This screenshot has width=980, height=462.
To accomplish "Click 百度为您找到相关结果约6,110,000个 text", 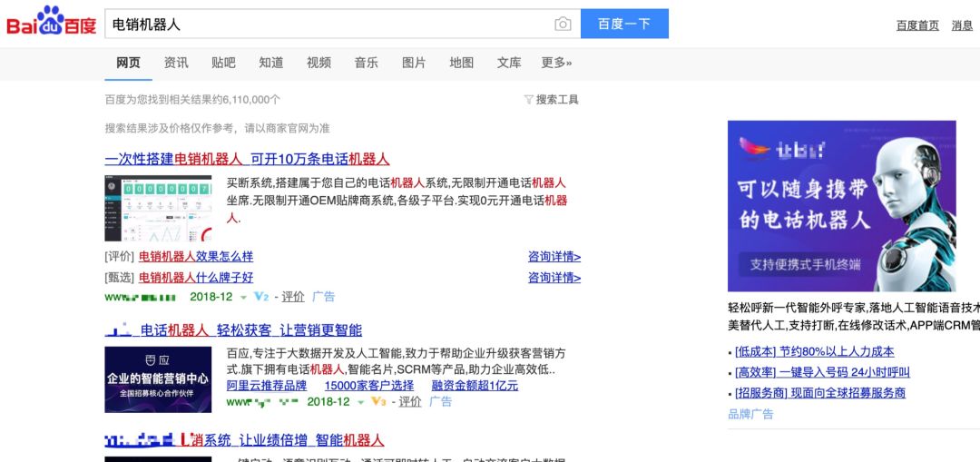I will (192, 100).
